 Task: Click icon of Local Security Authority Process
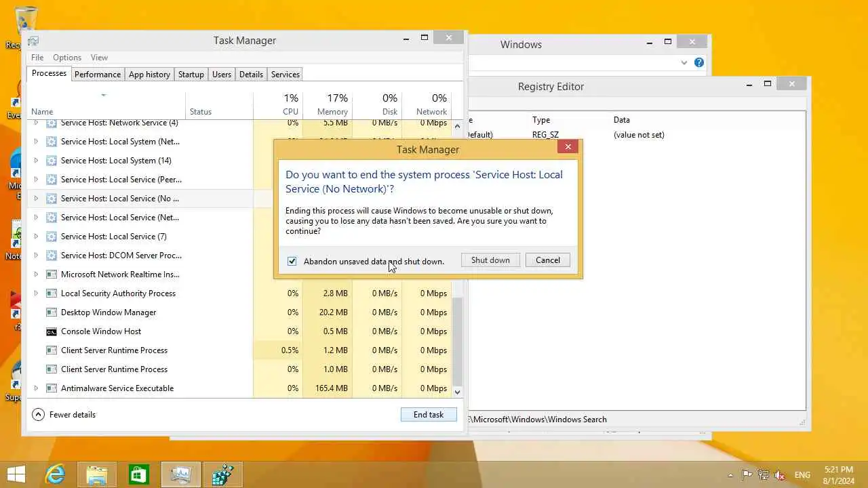click(x=51, y=293)
